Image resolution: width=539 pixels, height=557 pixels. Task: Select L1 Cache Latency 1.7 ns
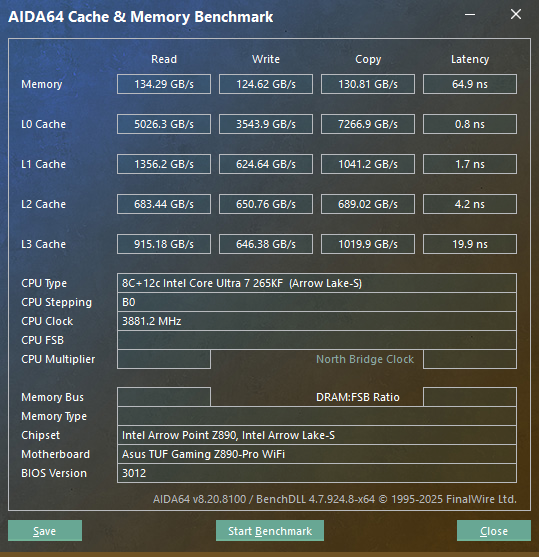click(470, 164)
